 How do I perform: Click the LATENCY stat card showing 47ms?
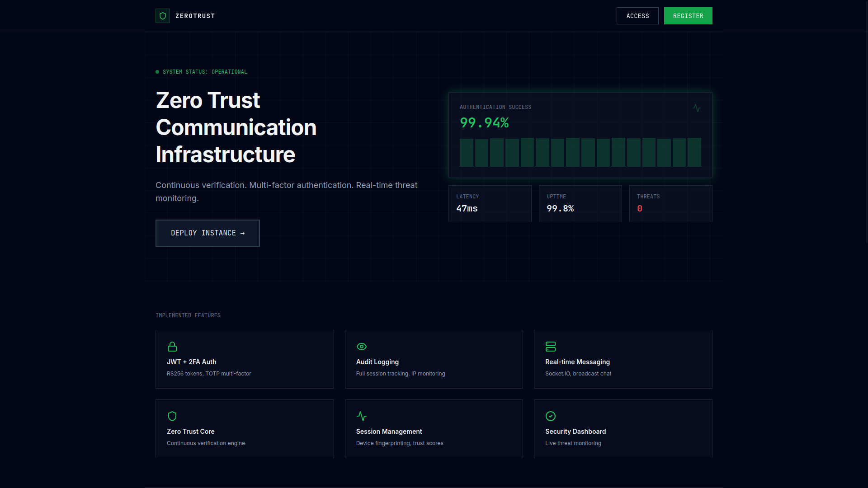coord(490,203)
